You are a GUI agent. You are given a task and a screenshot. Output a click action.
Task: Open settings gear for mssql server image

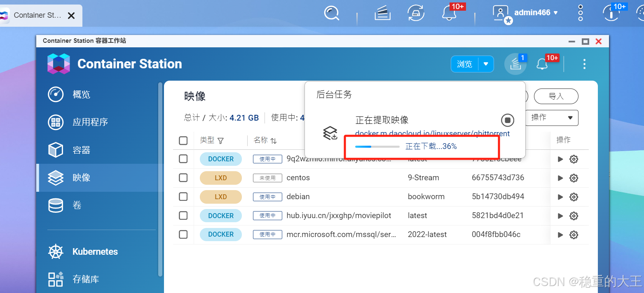[x=574, y=235]
